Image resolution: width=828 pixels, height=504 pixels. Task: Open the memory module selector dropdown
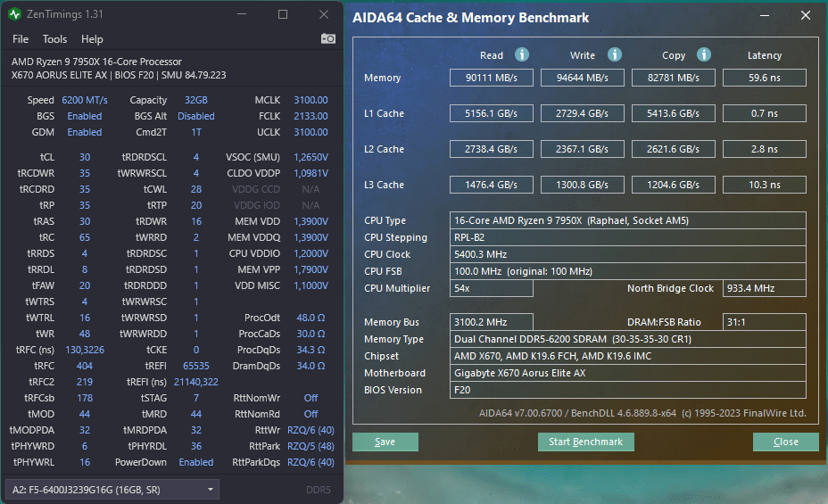click(x=112, y=489)
